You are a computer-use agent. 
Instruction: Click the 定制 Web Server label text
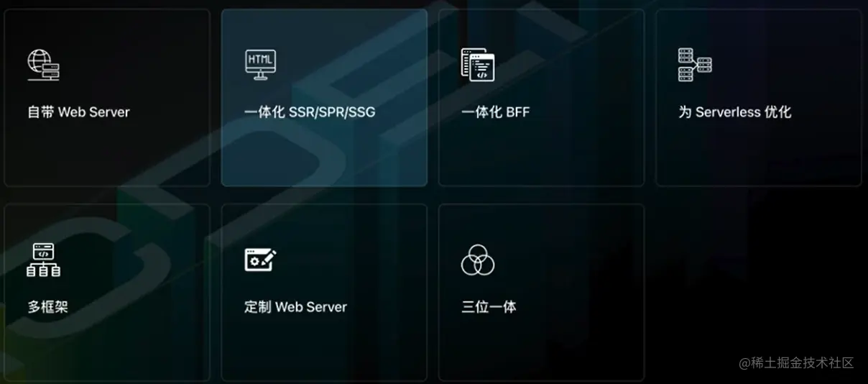click(x=295, y=307)
